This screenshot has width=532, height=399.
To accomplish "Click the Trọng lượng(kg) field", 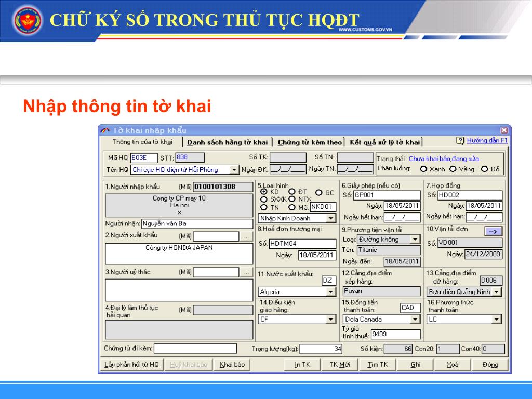I will click(x=321, y=349).
